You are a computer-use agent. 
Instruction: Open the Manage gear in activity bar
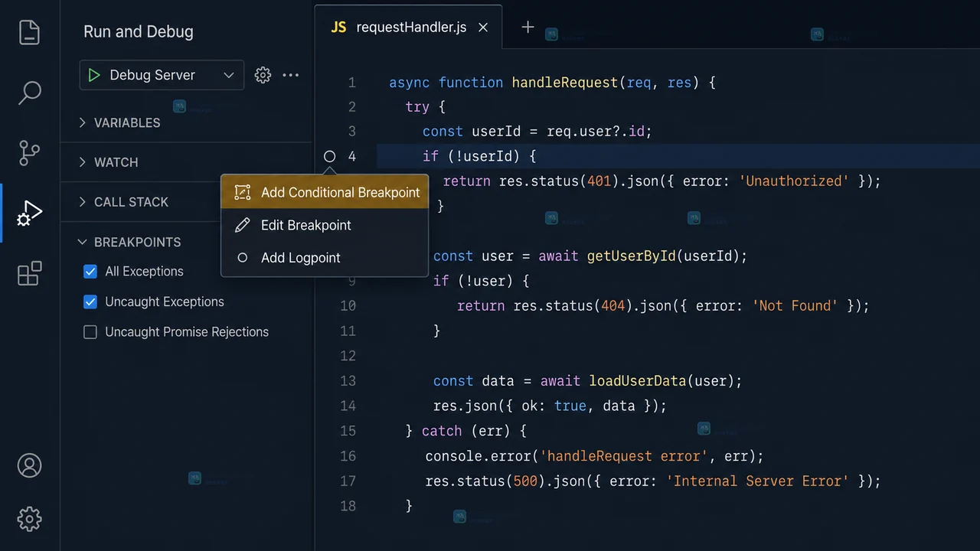click(x=29, y=519)
